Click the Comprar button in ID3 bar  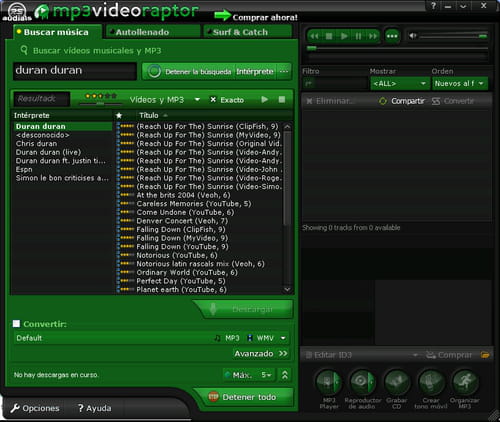(449, 355)
